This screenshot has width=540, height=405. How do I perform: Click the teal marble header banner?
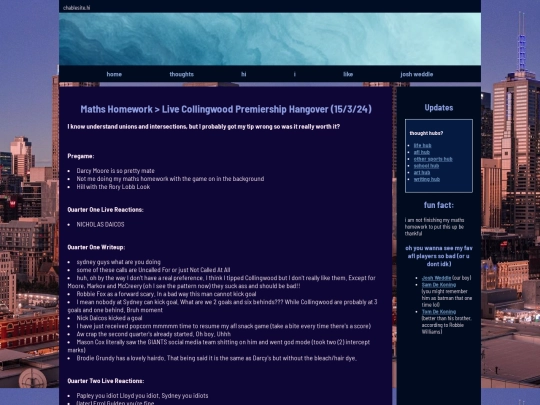point(270,39)
